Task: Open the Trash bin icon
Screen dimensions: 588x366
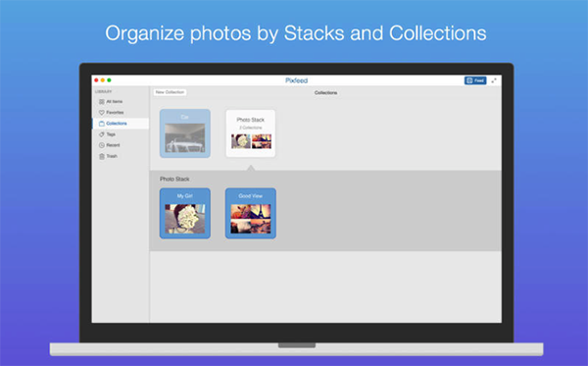Action: tap(101, 156)
